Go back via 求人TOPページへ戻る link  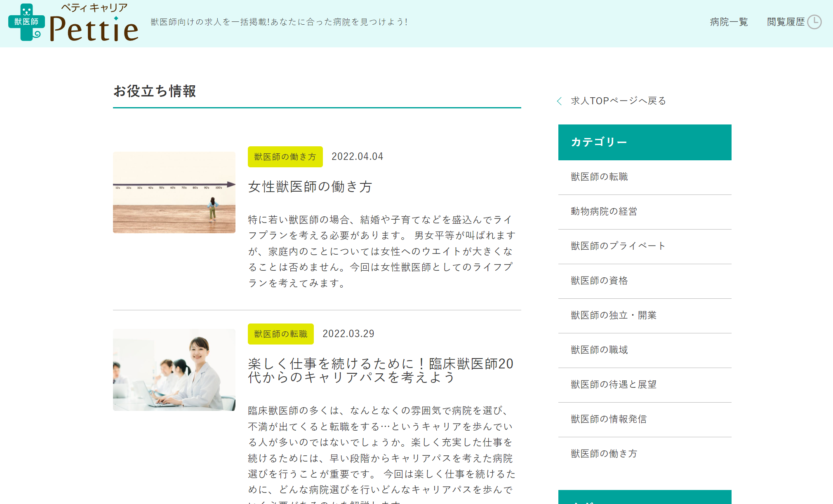pyautogui.click(x=618, y=101)
